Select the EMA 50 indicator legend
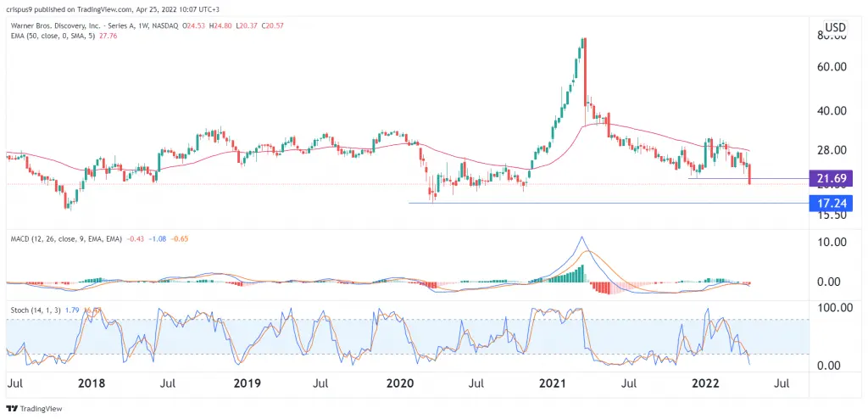 64,36
